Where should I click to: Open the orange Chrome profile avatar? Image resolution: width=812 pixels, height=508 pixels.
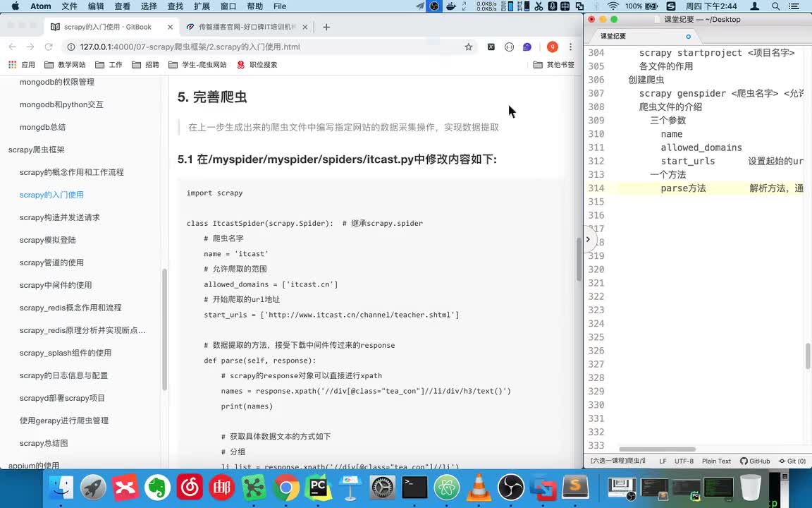(553, 47)
